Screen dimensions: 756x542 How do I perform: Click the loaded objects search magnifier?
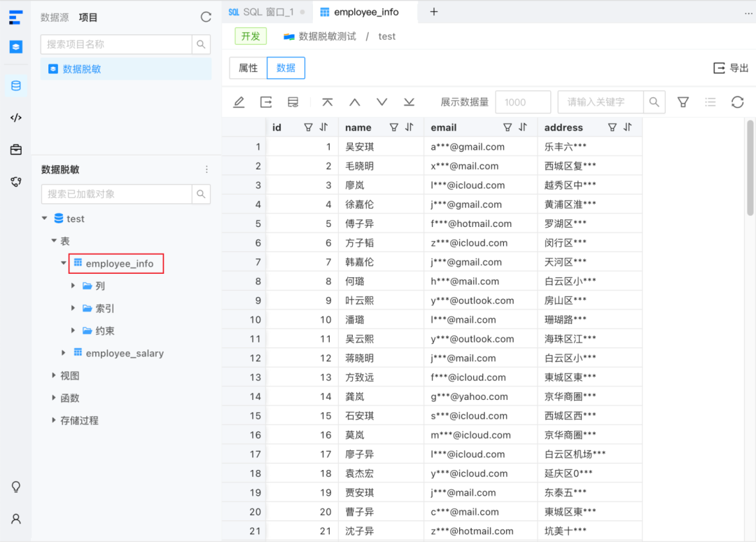(x=201, y=194)
